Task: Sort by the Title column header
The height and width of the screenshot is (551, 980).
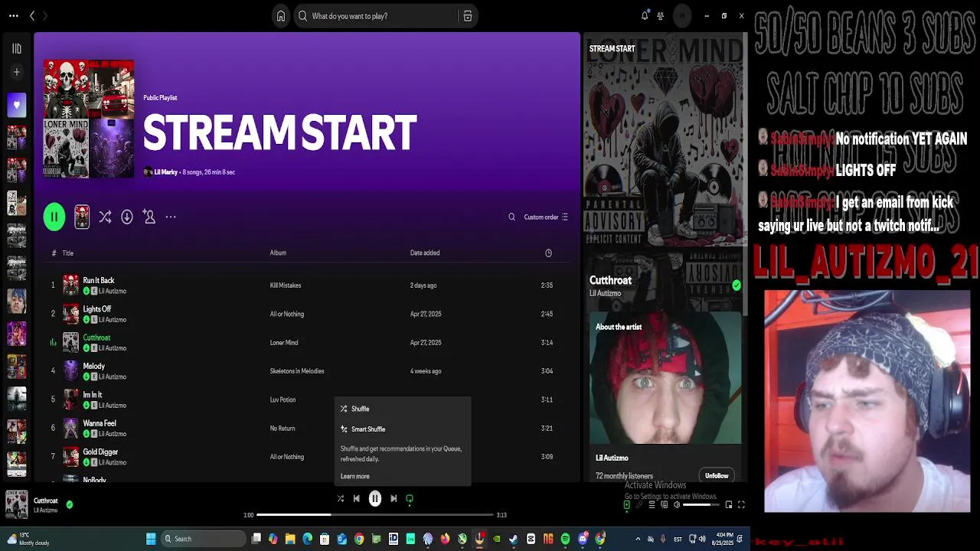Action: click(x=68, y=253)
